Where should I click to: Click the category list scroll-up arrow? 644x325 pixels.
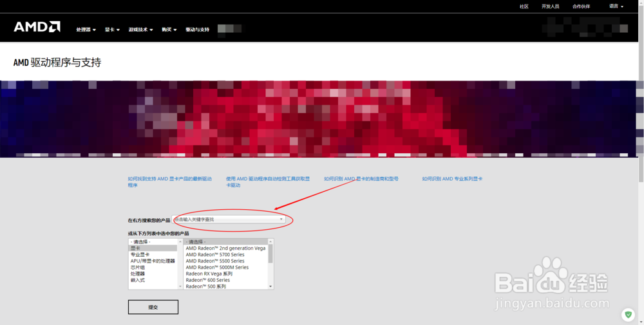(x=180, y=241)
